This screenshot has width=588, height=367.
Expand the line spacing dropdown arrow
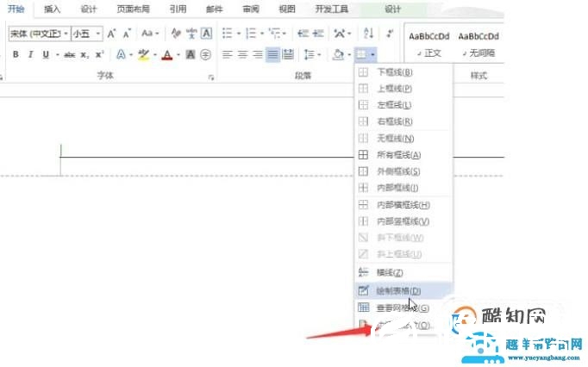coord(319,55)
